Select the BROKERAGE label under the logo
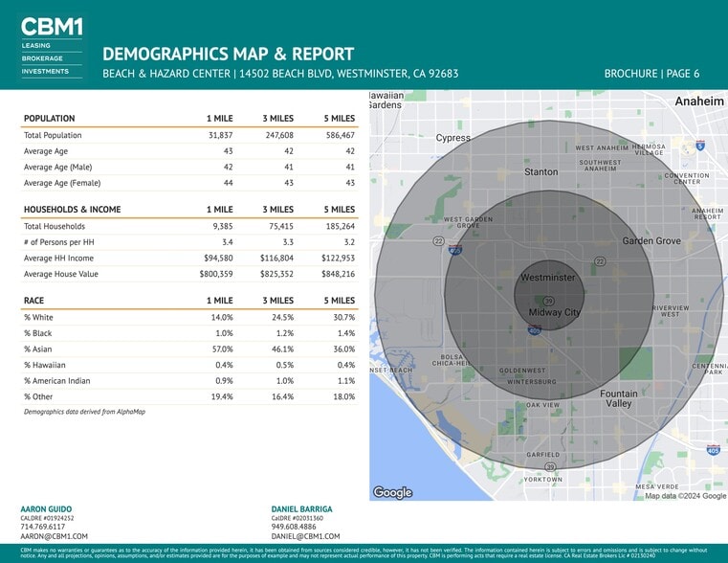Screen dimensions: 728x563 click(x=42, y=58)
